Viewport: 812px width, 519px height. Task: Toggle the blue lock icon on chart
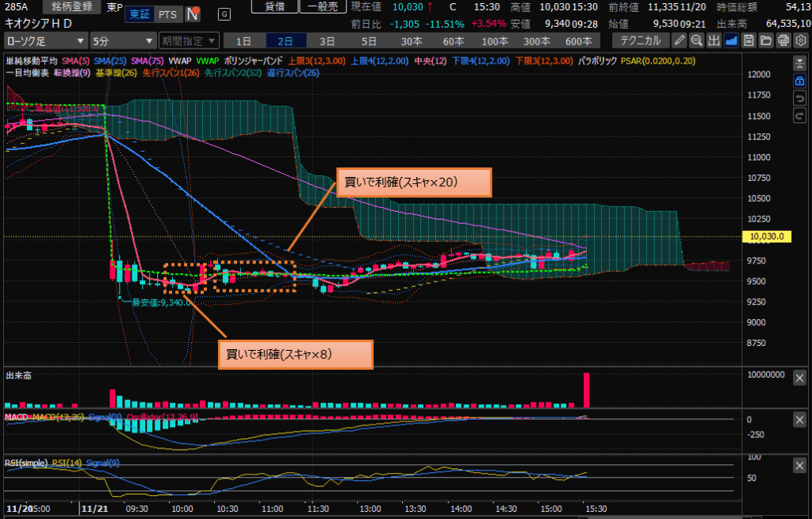click(799, 81)
